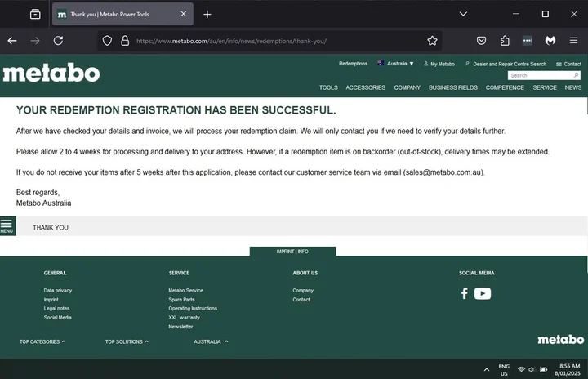Open the Spare Parts link
The width and height of the screenshot is (588, 379).
(181, 300)
